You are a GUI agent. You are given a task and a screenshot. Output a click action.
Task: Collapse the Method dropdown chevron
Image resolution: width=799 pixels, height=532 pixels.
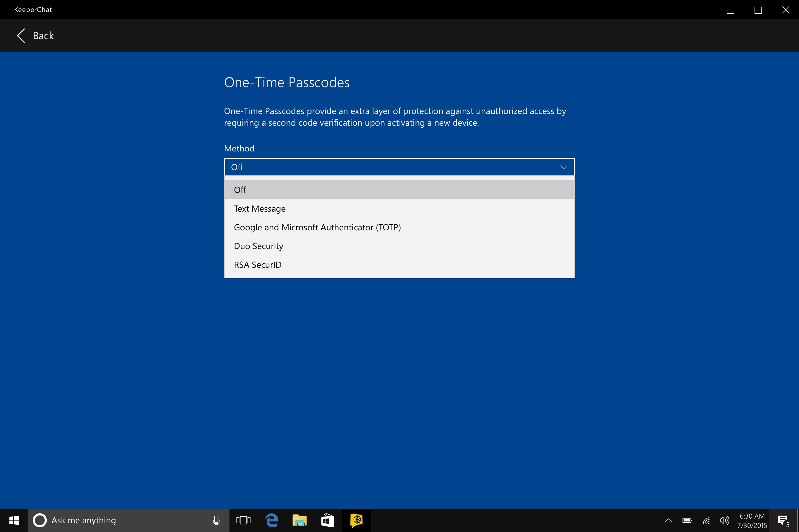tap(563, 167)
